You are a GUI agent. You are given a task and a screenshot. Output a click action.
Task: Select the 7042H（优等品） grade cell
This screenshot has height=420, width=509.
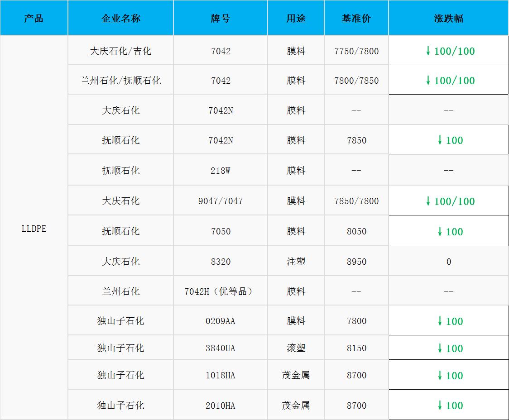(x=221, y=291)
